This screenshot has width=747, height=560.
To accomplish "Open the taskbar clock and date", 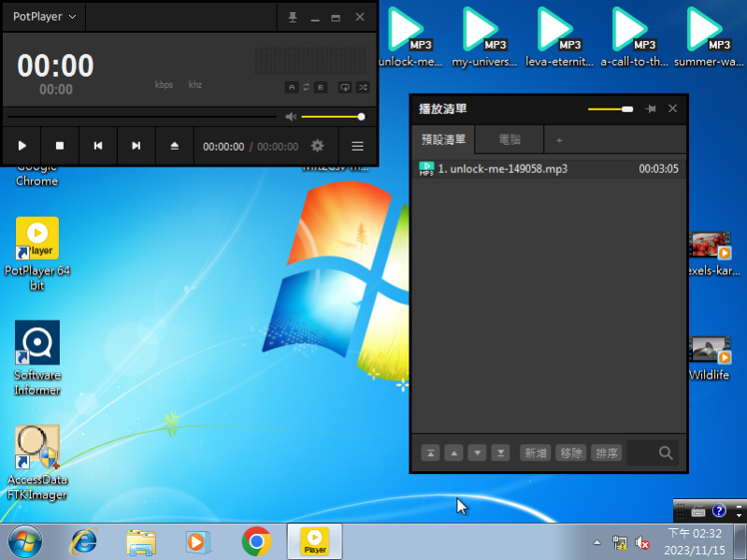I will click(695, 542).
